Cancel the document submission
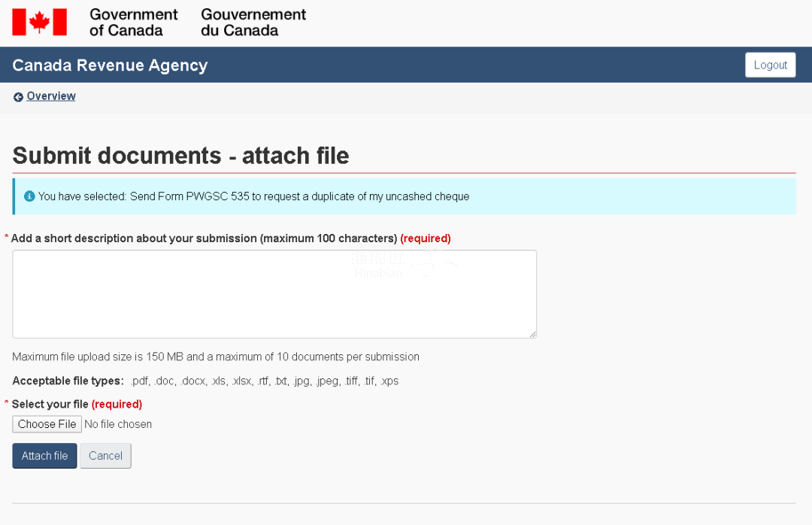This screenshot has width=812, height=525. point(106,456)
